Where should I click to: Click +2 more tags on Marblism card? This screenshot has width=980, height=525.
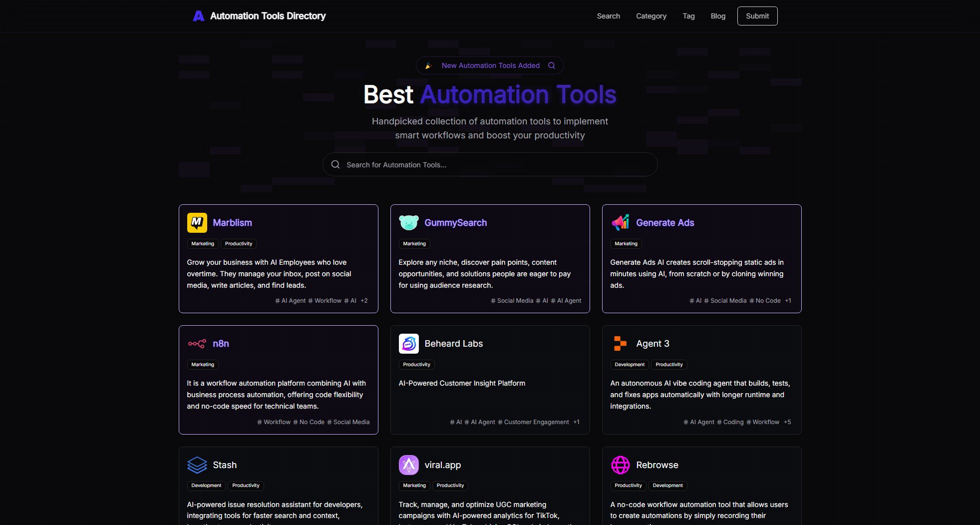point(364,301)
